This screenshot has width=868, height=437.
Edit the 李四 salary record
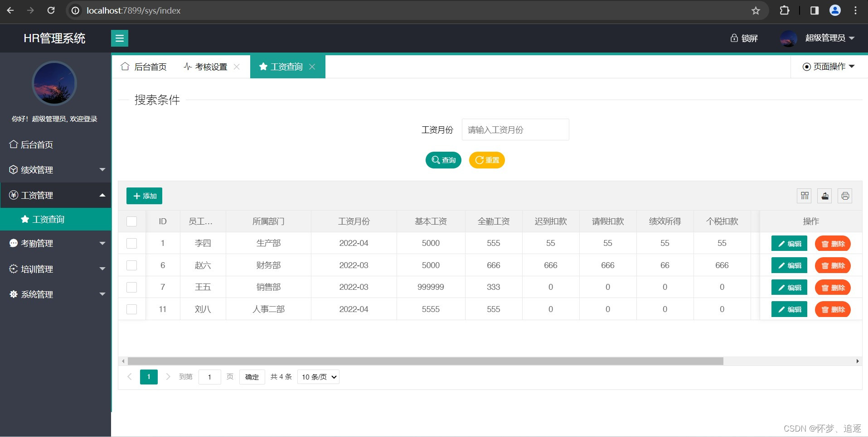(789, 244)
